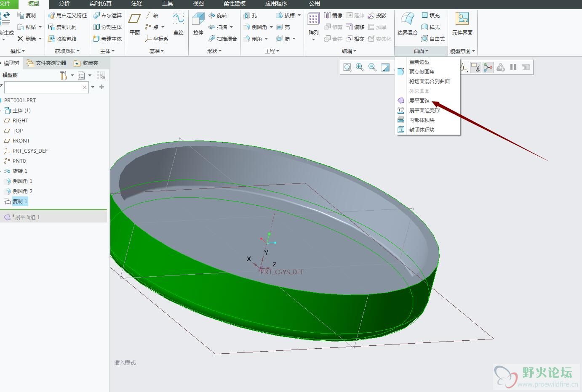Create a datum 轴 (Axis)
The width and height of the screenshot is (582, 392).
pyautogui.click(x=152, y=15)
